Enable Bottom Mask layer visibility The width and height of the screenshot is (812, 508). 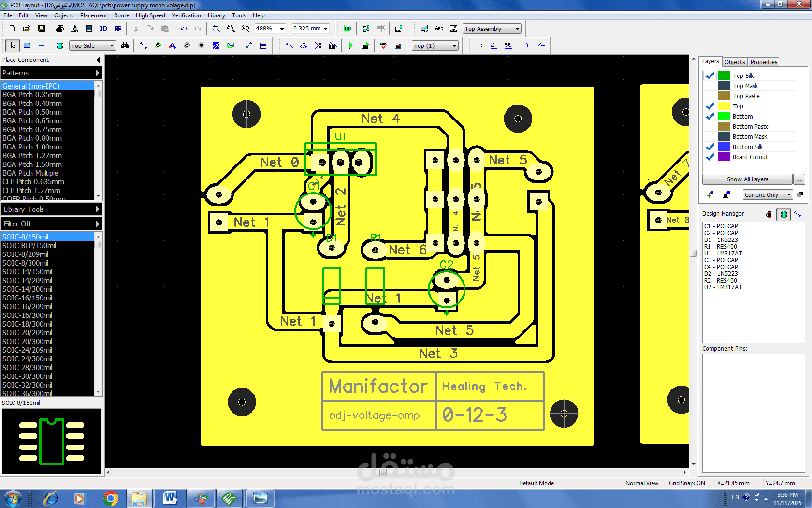[710, 136]
